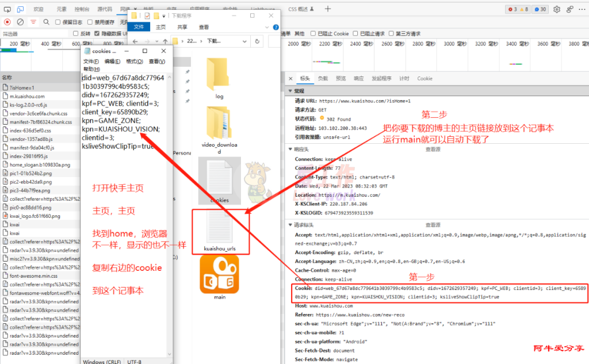Select the font-awesome.min.css request row
The height and width of the screenshot is (364, 589).
pyautogui.click(x=40, y=275)
